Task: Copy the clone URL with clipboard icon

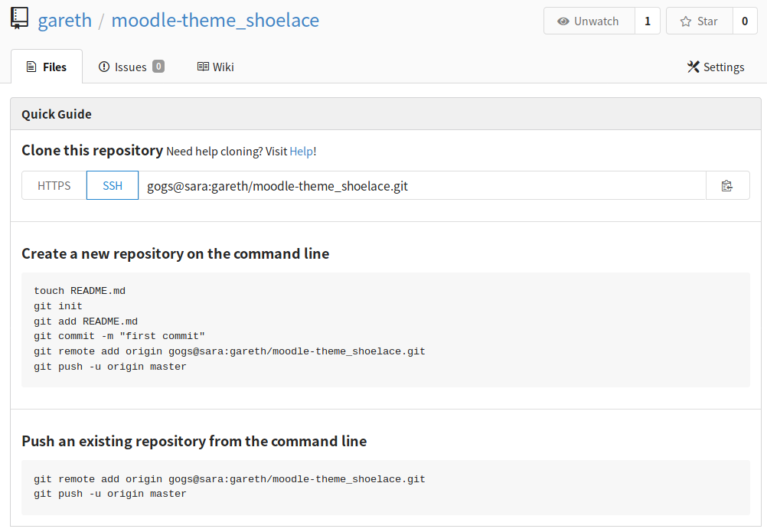Action: pos(727,186)
